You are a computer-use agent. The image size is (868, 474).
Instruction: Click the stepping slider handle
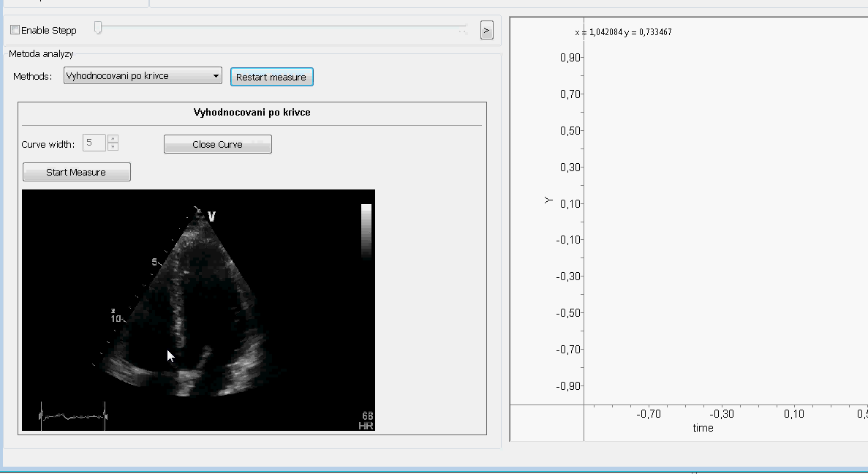(98, 28)
